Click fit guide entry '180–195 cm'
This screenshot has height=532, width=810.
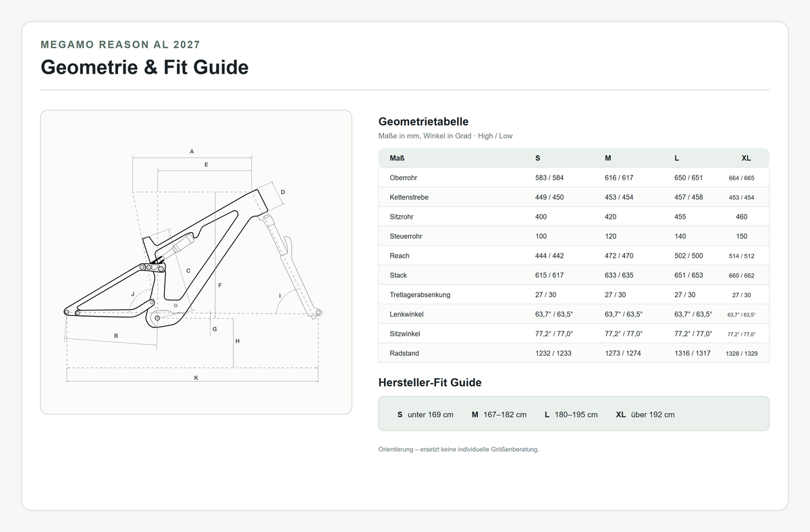pos(576,415)
